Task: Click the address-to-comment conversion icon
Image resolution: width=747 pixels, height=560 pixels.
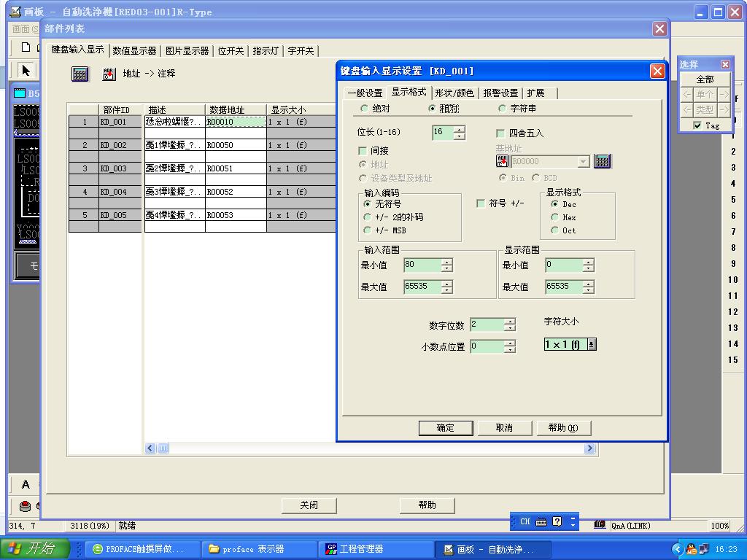Action: pos(109,74)
